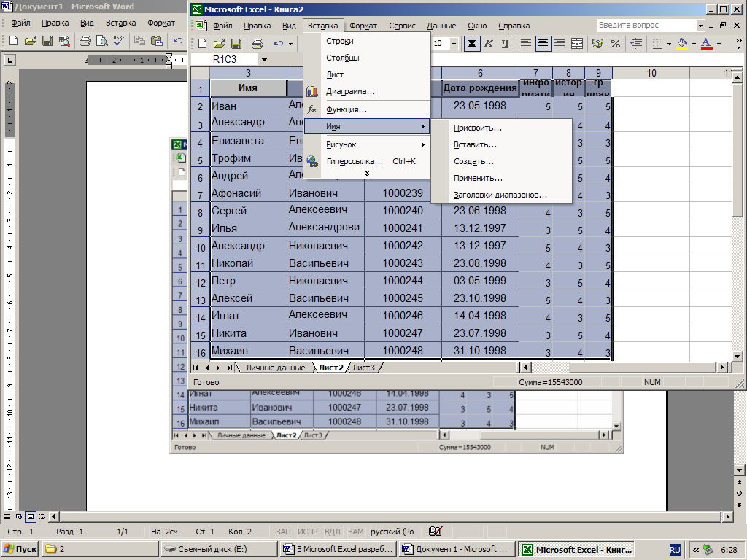The width and height of the screenshot is (747, 560).
Task: Open Данные menu in Excel menu bar
Action: pyautogui.click(x=441, y=26)
